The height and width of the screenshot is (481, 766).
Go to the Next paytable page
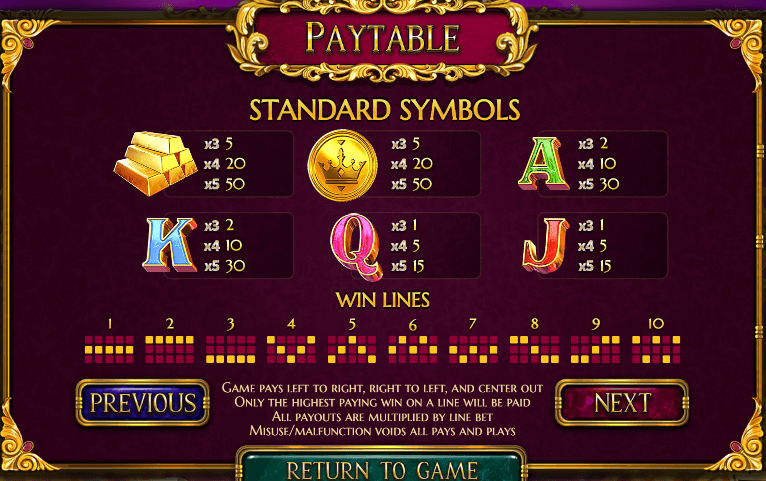(x=622, y=403)
